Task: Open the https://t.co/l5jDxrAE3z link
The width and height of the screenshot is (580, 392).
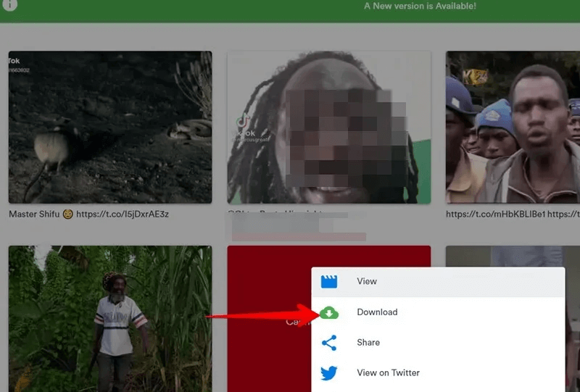Action: pyautogui.click(x=123, y=214)
